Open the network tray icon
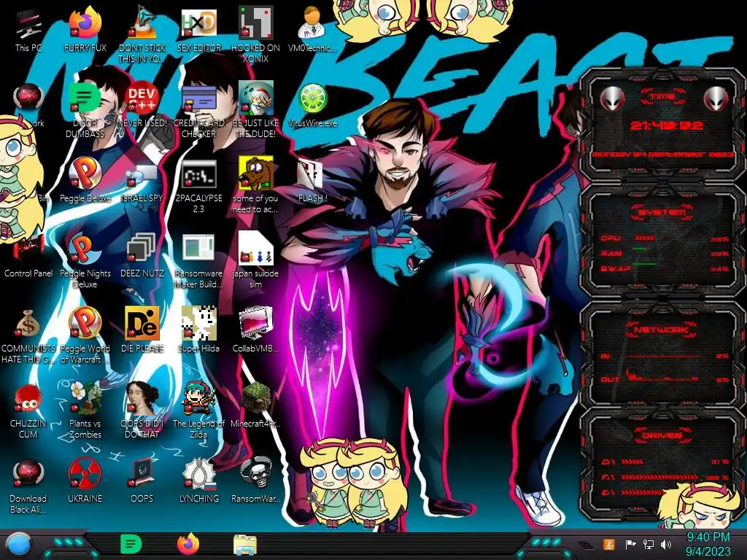The width and height of the screenshot is (747, 560). tap(649, 544)
